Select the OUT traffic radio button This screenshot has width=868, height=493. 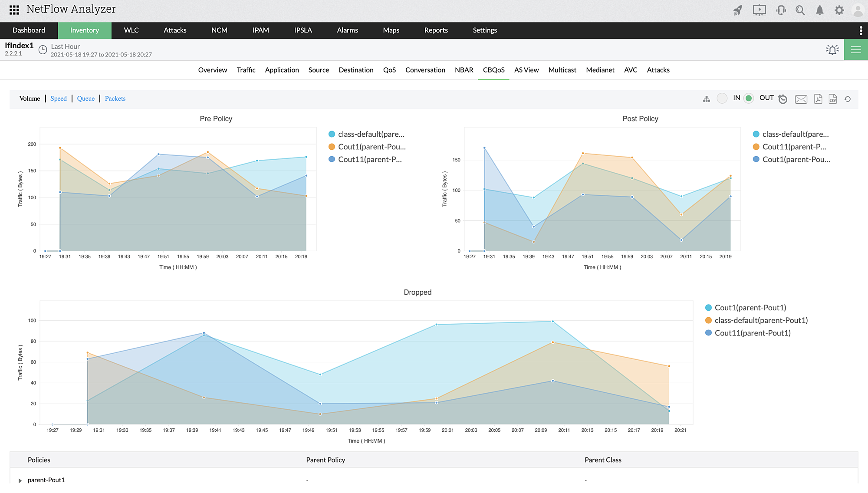click(x=749, y=99)
